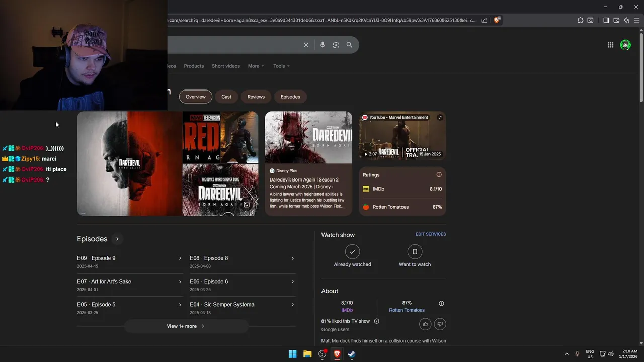Open the Products search filter
This screenshot has width=644, height=362.
[194, 66]
